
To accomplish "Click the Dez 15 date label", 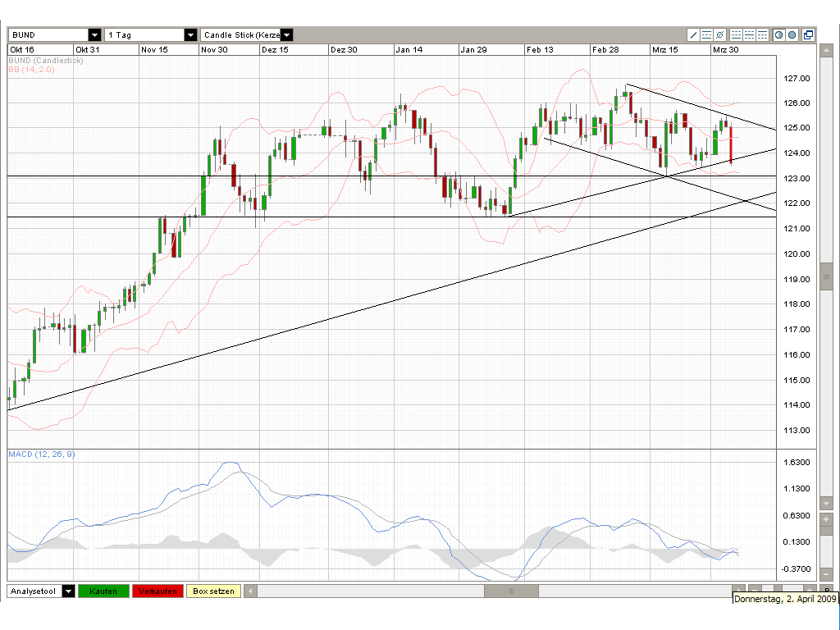I will (x=275, y=50).
